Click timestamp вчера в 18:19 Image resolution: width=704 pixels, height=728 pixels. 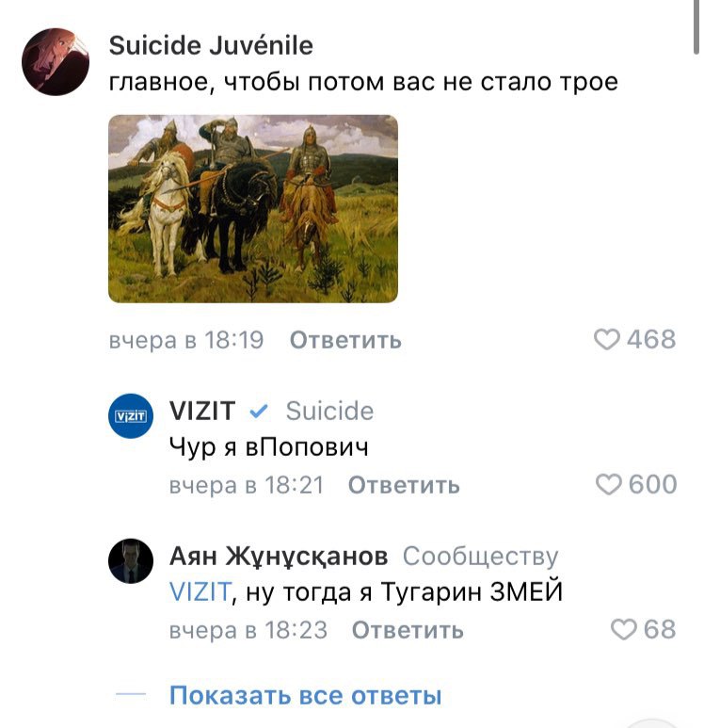[186, 340]
